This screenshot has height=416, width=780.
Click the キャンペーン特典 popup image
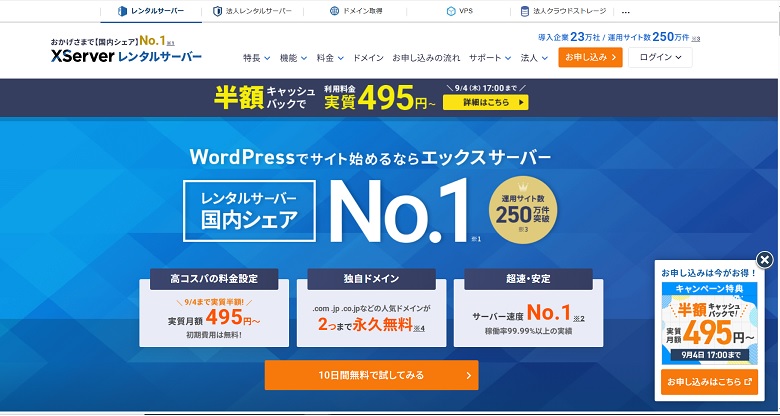point(709,323)
